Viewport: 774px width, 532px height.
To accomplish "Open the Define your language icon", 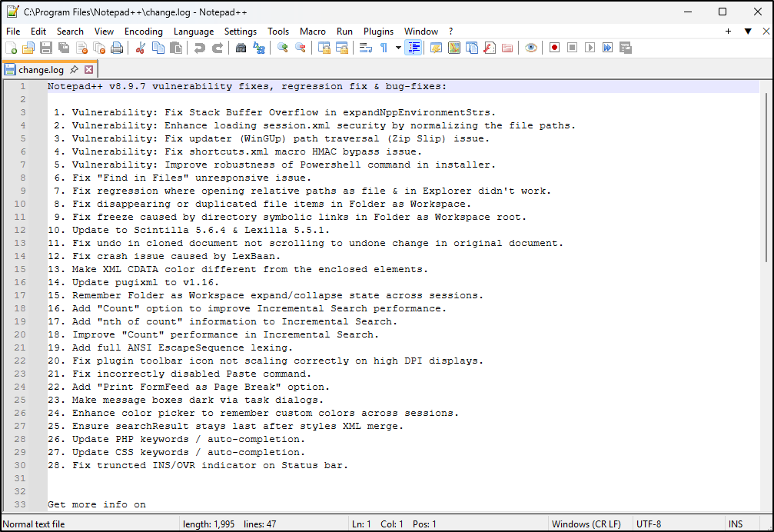I will (437, 48).
